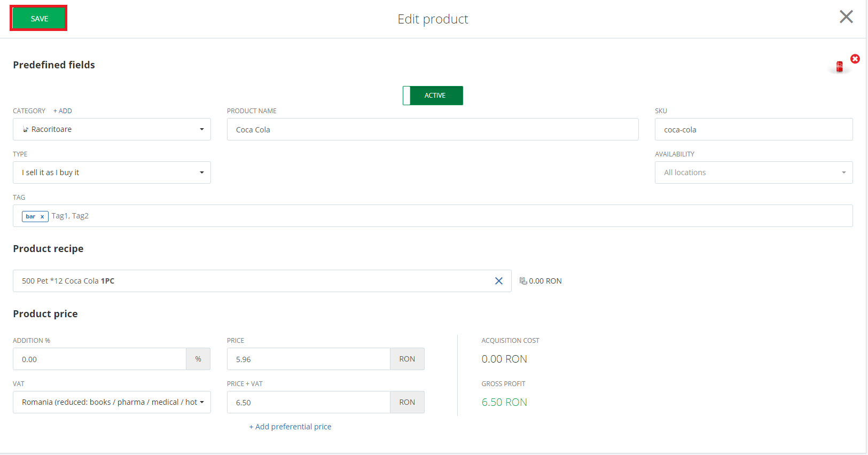The image size is (868, 455).
Task: Open the Type dropdown 'I sell it as I buy it'
Action: tap(112, 172)
